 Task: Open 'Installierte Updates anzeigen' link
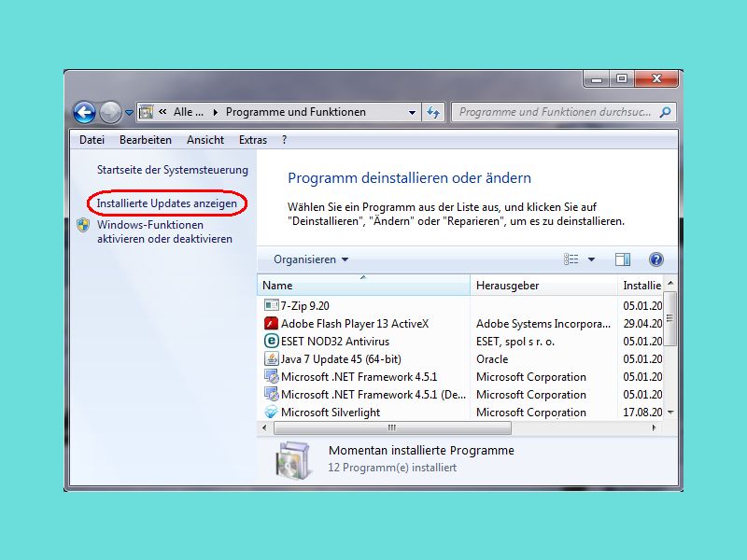point(167,203)
